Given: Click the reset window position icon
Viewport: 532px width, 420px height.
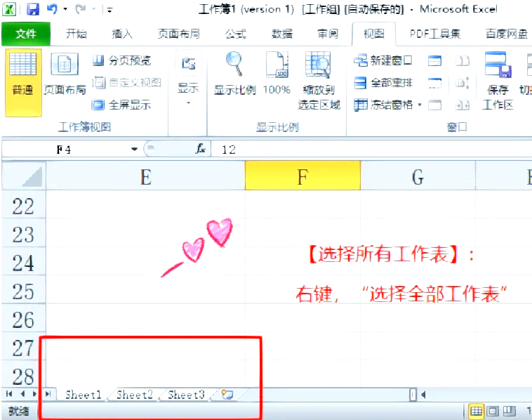Looking at the screenshot, I should coord(463,105).
